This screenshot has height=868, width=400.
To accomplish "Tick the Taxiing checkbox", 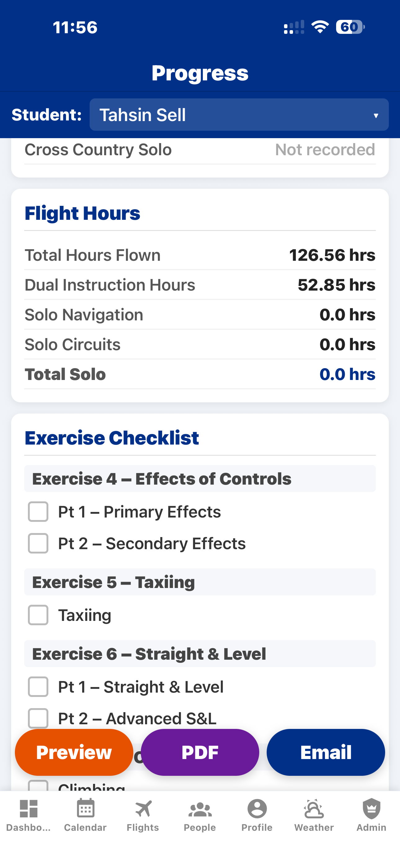I will 38,615.
